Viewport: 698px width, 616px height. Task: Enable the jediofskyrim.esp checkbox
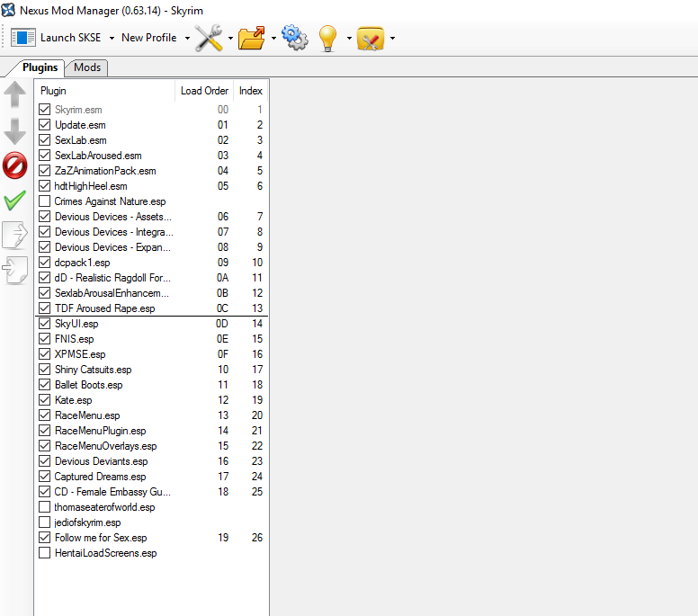[44, 522]
